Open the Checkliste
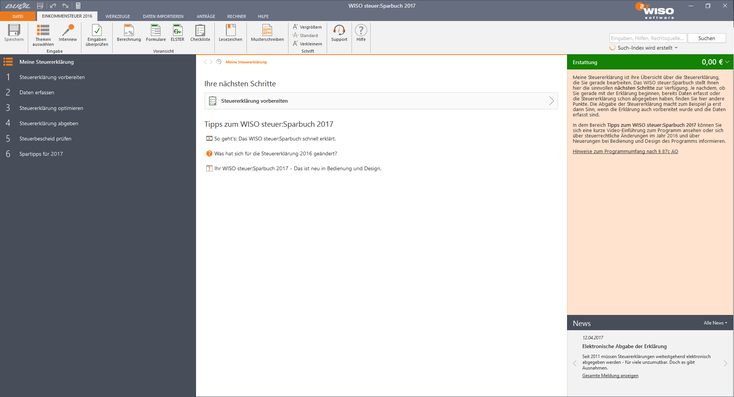Image resolution: width=734 pixels, height=397 pixels. point(200,33)
